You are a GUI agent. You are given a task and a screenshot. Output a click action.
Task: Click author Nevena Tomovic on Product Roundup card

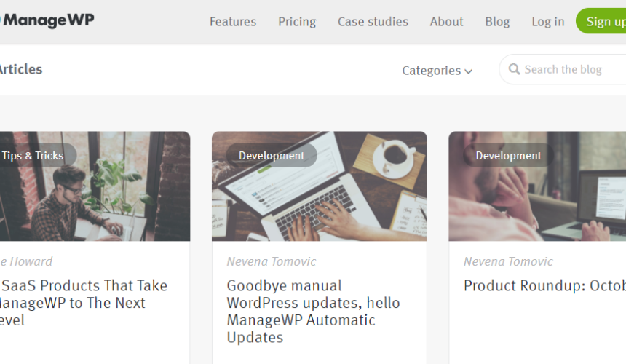tap(508, 261)
